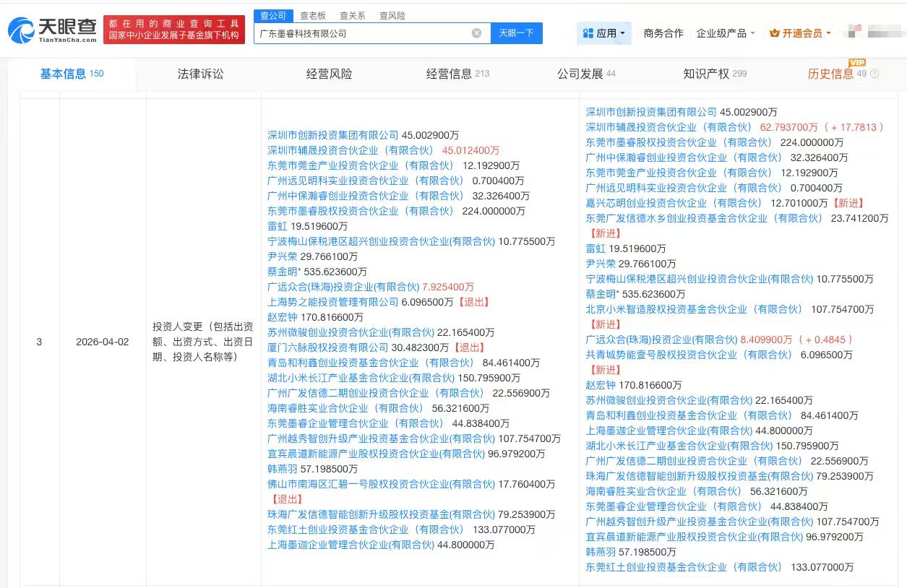This screenshot has width=907, height=588.
Task: Open 东莞红土创业投资基金 in right column
Action: [x=685, y=567]
